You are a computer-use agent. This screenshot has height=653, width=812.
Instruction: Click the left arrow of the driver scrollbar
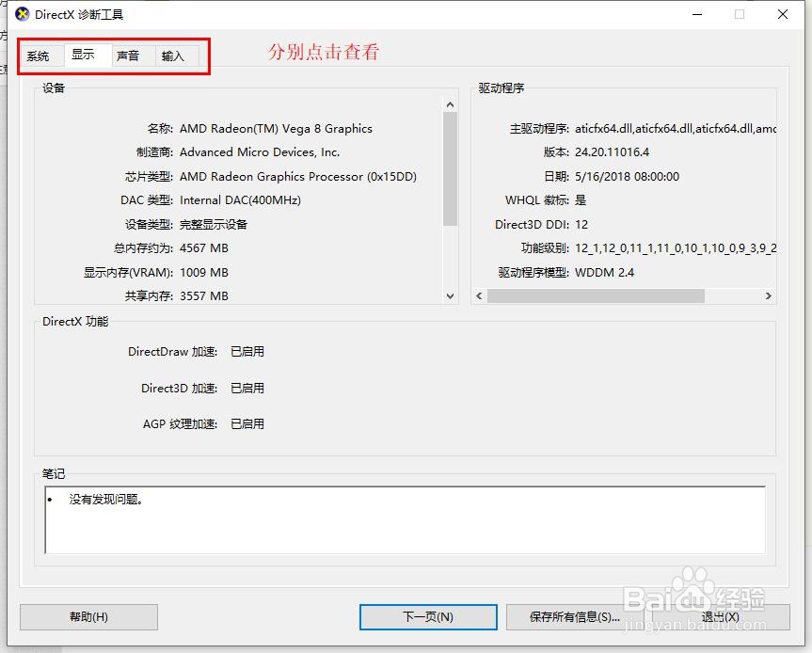click(478, 295)
